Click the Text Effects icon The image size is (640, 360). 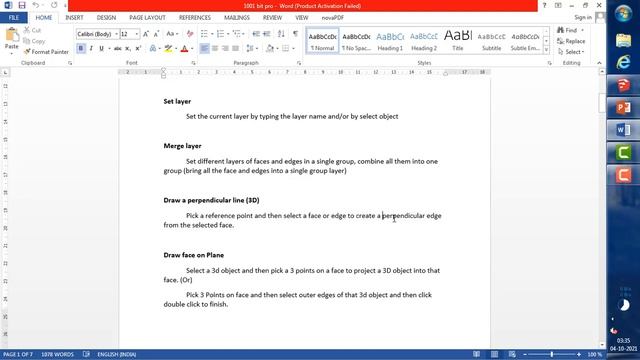[x=153, y=49]
